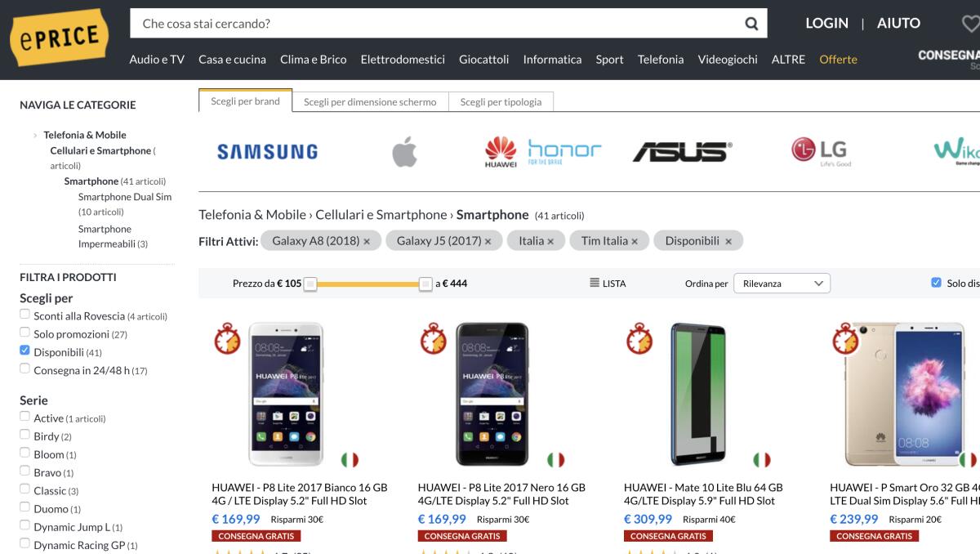
Task: Check Consegna in 24/48 h
Action: 24,367
